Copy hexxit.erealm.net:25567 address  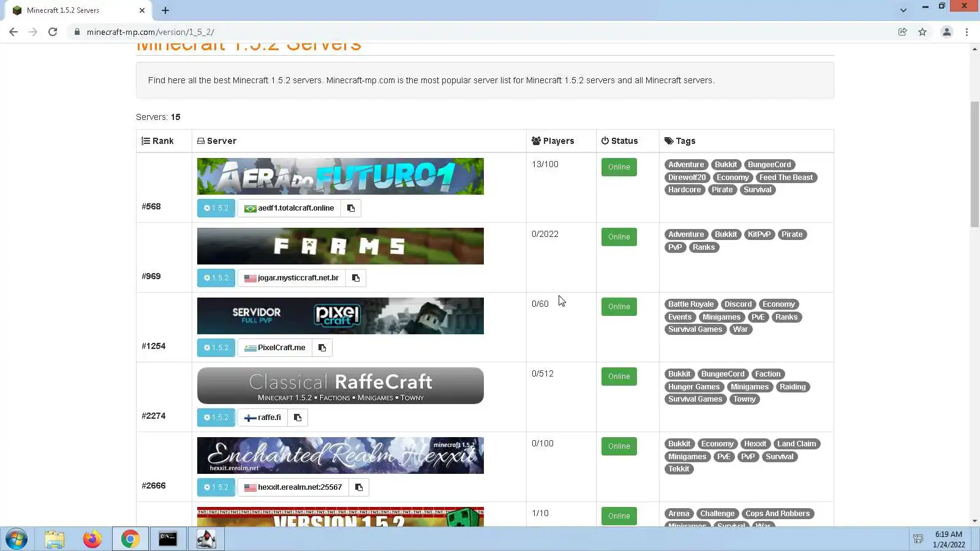(x=359, y=487)
